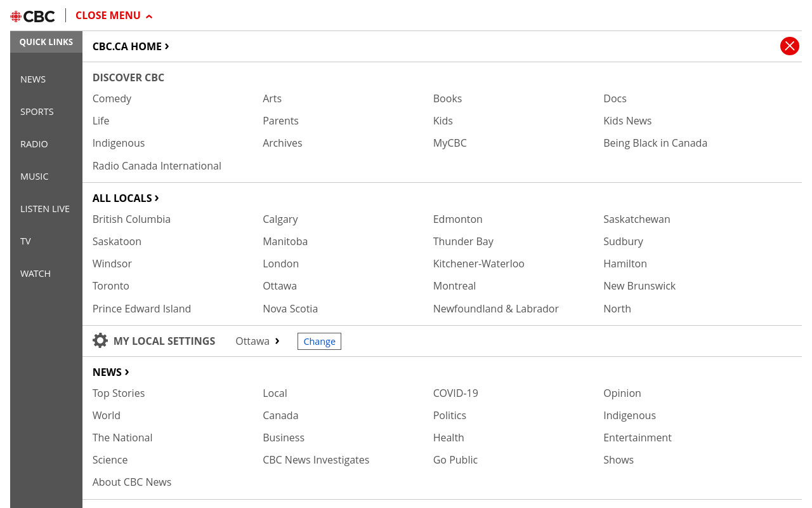Open the Politics link

(450, 415)
